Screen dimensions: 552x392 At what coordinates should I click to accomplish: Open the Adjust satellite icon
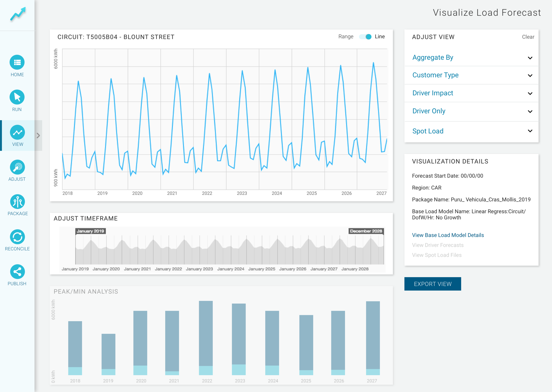point(17,167)
